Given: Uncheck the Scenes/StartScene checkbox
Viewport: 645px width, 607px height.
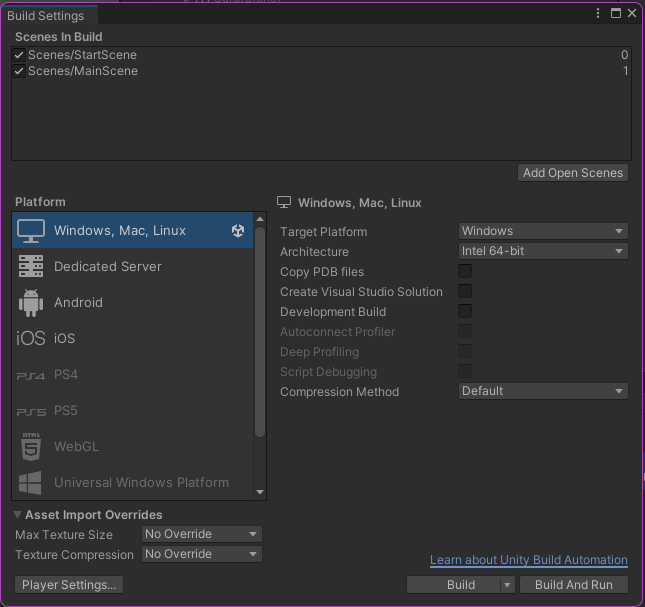Looking at the screenshot, I should [19, 55].
